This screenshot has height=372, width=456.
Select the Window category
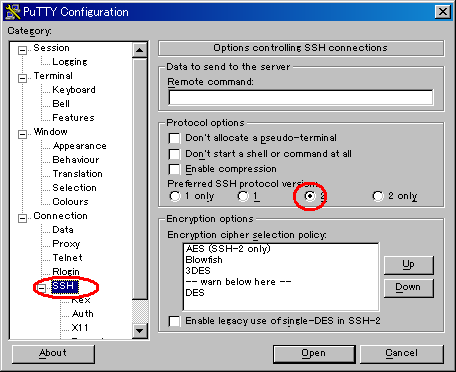[50, 132]
